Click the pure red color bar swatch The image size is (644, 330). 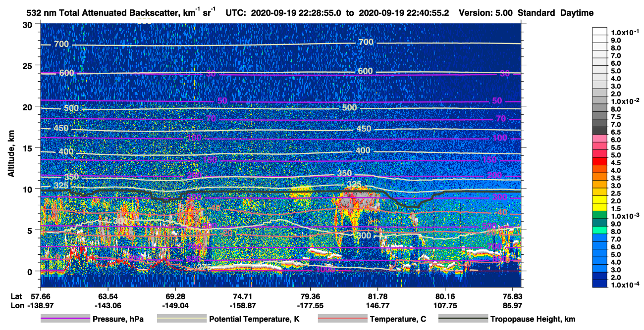(x=600, y=161)
